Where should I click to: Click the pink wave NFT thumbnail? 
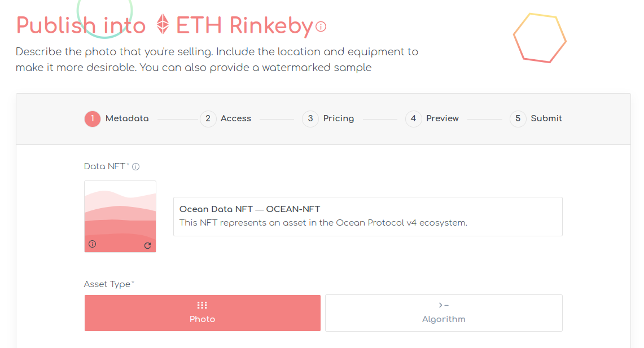pos(120,216)
